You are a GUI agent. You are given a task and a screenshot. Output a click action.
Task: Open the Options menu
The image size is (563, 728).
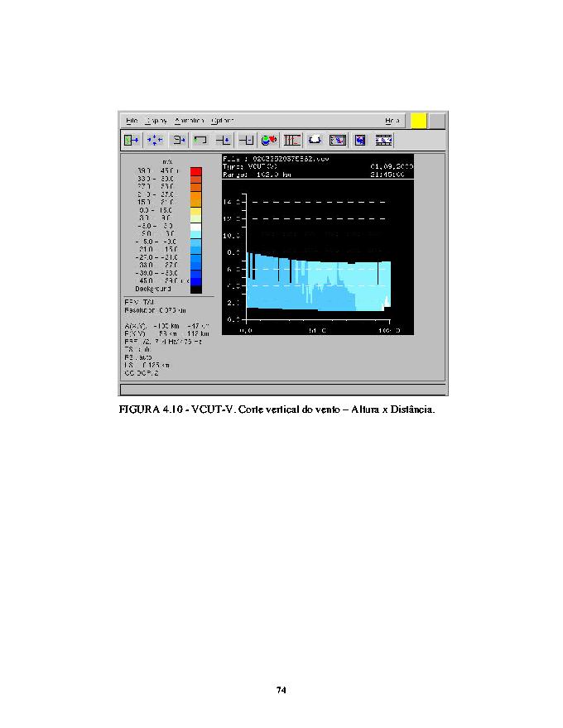pos(223,121)
